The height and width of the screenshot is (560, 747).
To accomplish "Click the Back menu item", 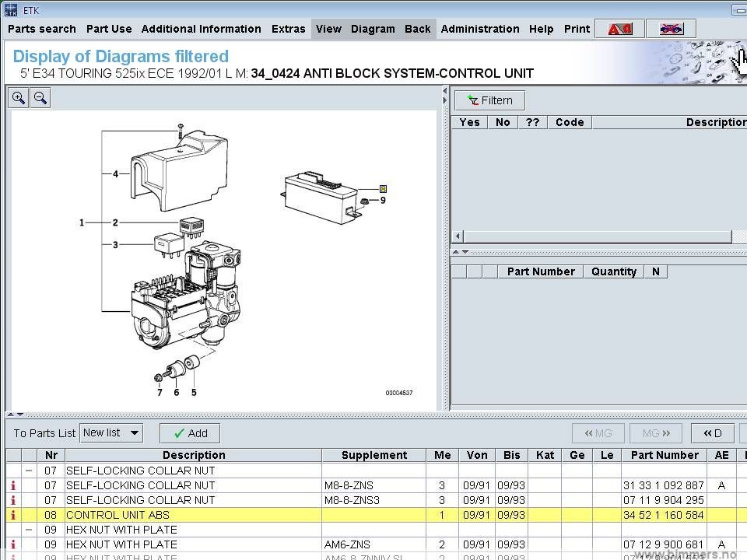I will (x=418, y=29).
